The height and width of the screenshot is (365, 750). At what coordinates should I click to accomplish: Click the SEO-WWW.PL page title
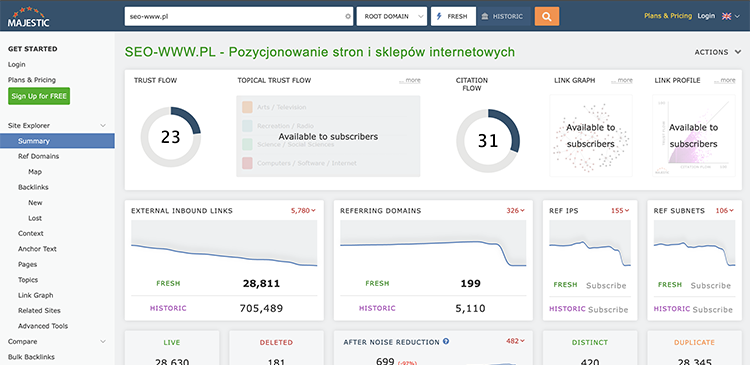click(320, 52)
